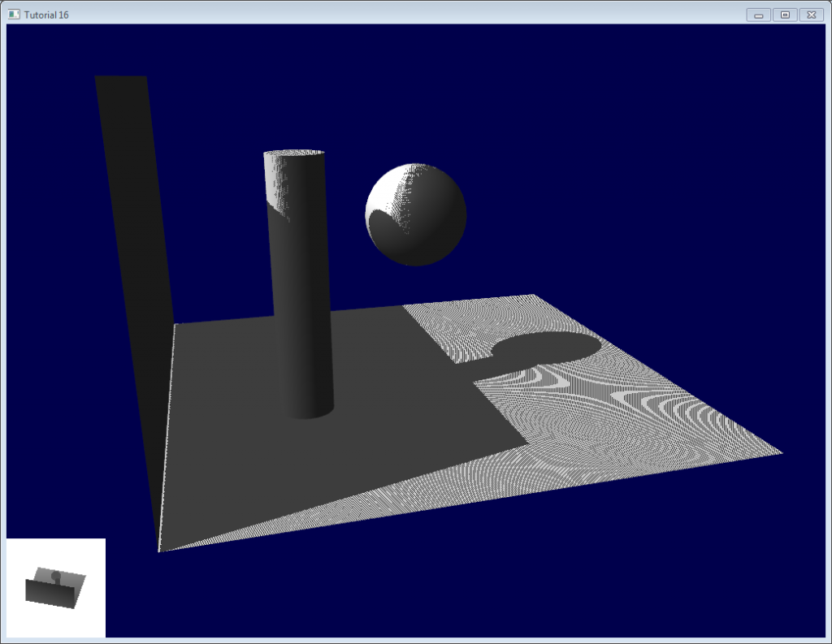The width and height of the screenshot is (832, 644).
Task: Close the Tutorial 16 window
Action: point(811,15)
